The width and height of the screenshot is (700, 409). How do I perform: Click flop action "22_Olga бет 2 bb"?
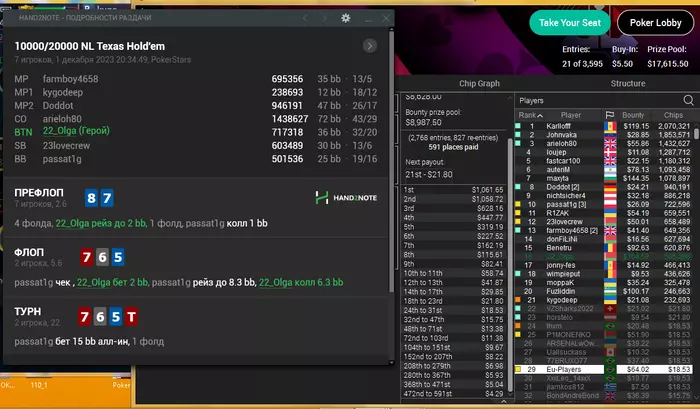point(112,282)
